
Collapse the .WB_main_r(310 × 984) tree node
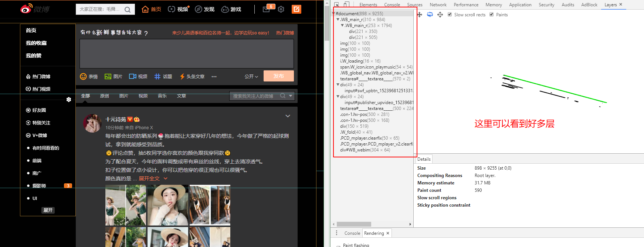click(x=338, y=19)
